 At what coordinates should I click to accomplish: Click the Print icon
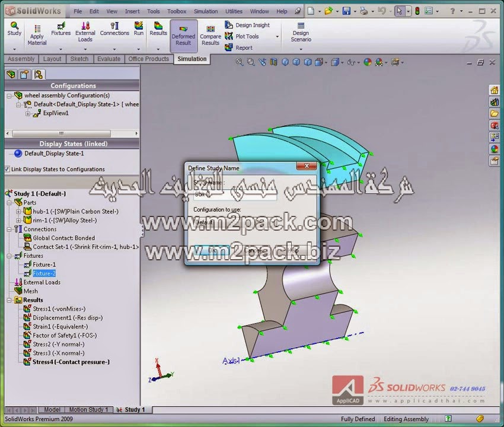coord(364,11)
